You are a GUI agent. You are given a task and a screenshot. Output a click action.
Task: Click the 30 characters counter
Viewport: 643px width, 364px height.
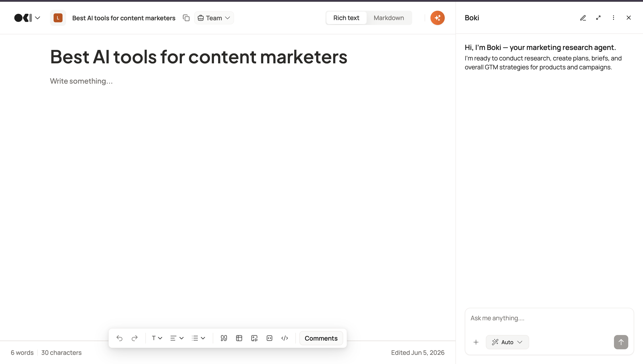click(61, 352)
